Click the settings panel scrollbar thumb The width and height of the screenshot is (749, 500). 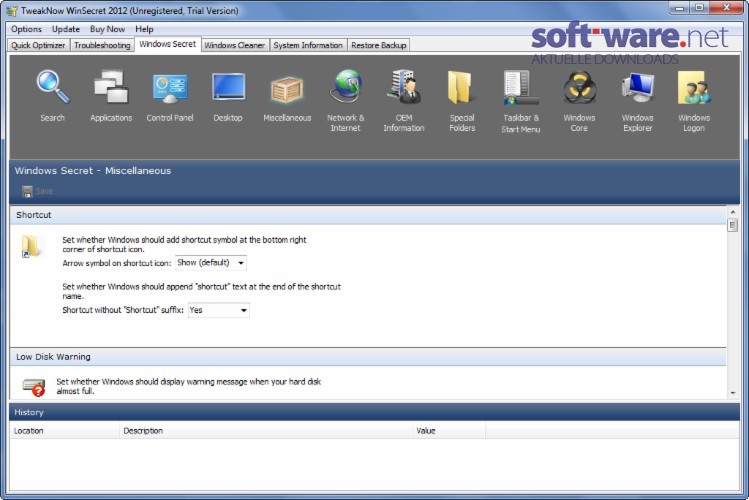pos(733,225)
